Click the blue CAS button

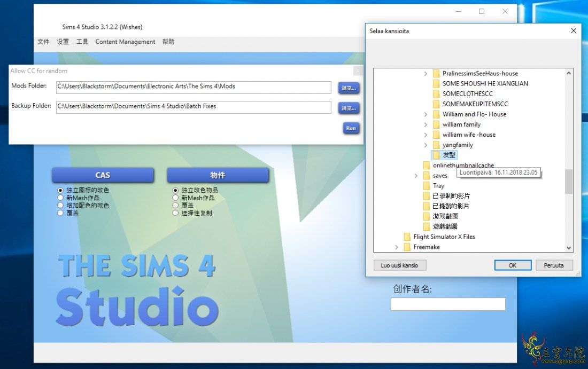coord(103,175)
